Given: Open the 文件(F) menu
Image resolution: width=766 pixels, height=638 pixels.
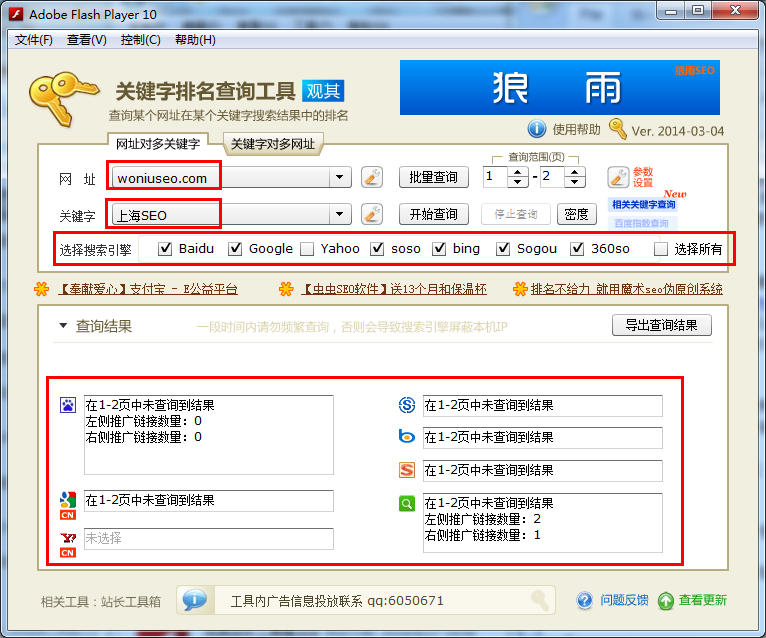Looking at the screenshot, I should click(34, 40).
